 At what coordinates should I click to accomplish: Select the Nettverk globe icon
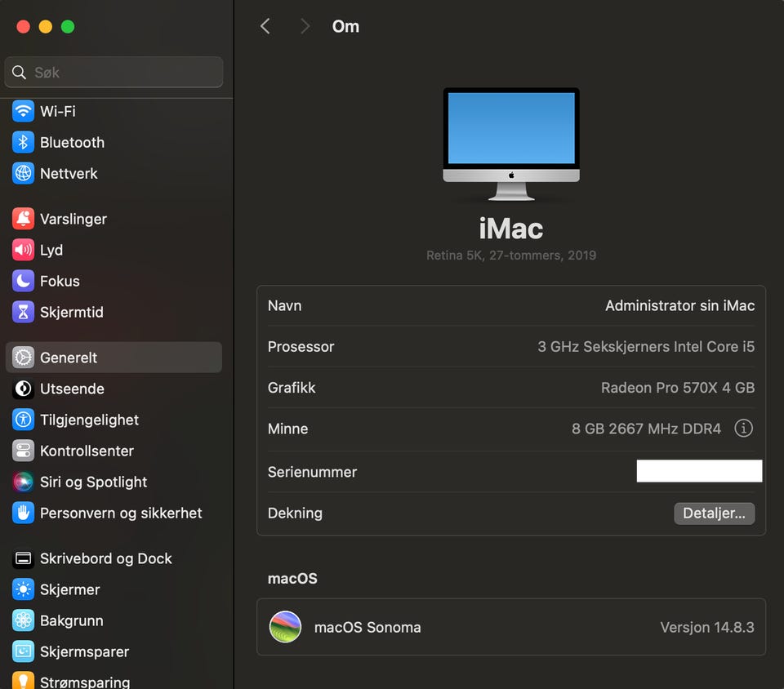click(x=23, y=173)
